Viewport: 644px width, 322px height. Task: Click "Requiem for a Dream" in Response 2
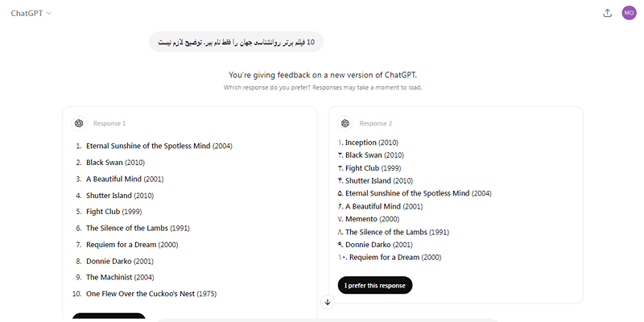(x=385, y=258)
